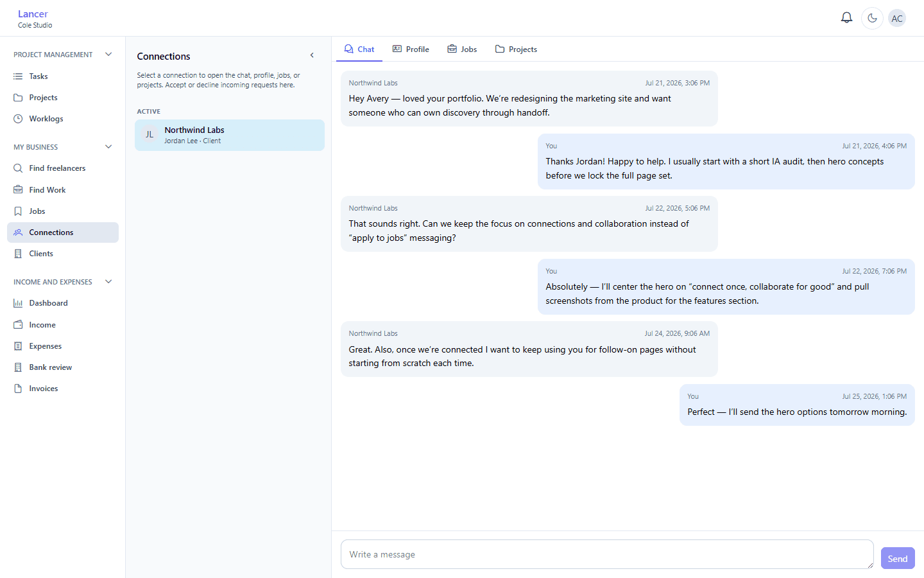Click the Invoices document icon

(x=18, y=389)
